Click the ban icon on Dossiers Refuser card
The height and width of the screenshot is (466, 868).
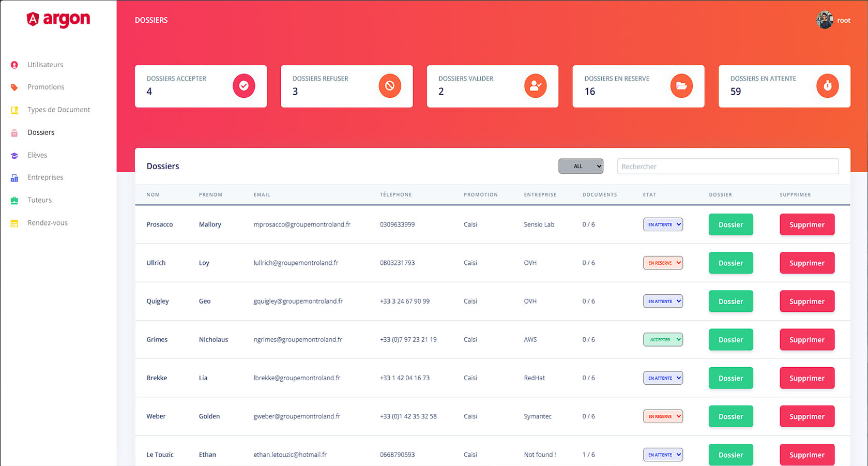[390, 86]
